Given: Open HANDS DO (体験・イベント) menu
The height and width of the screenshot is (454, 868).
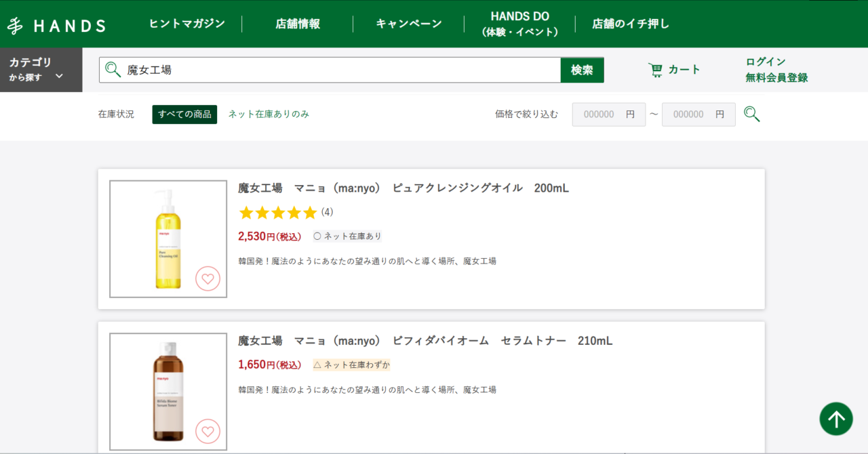Looking at the screenshot, I should pos(520,24).
